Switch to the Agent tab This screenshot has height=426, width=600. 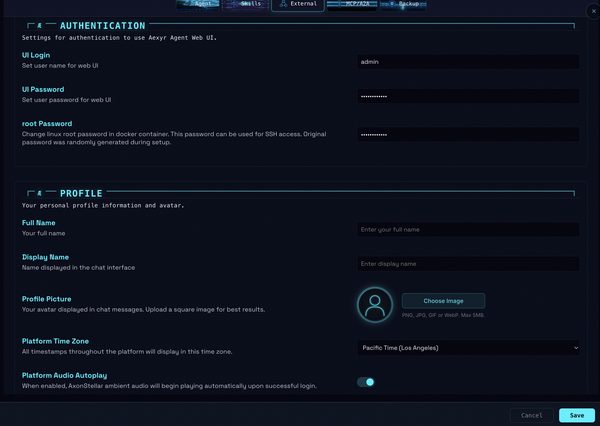[x=198, y=4]
